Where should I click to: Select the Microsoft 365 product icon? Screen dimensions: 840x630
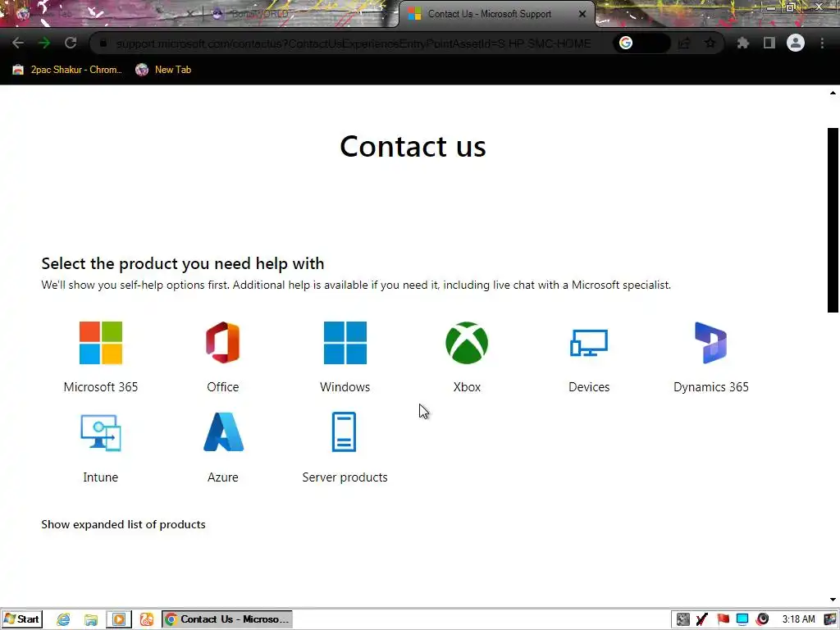point(101,343)
